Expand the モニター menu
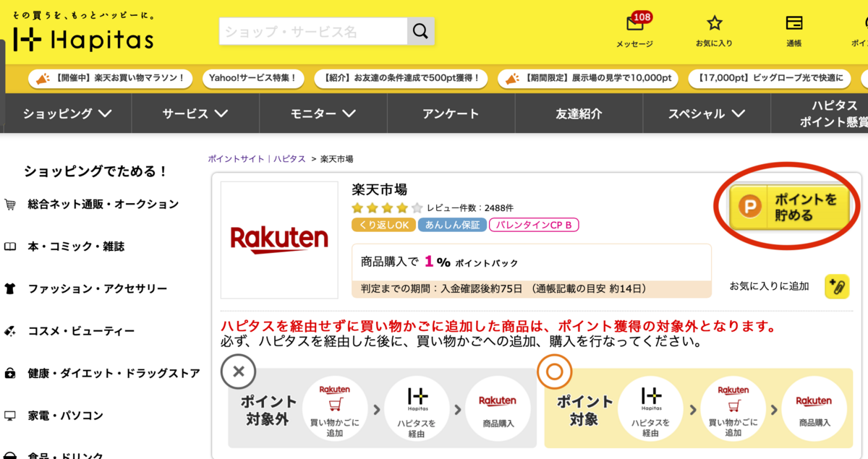Screen dimensions: 868x459 [323, 113]
